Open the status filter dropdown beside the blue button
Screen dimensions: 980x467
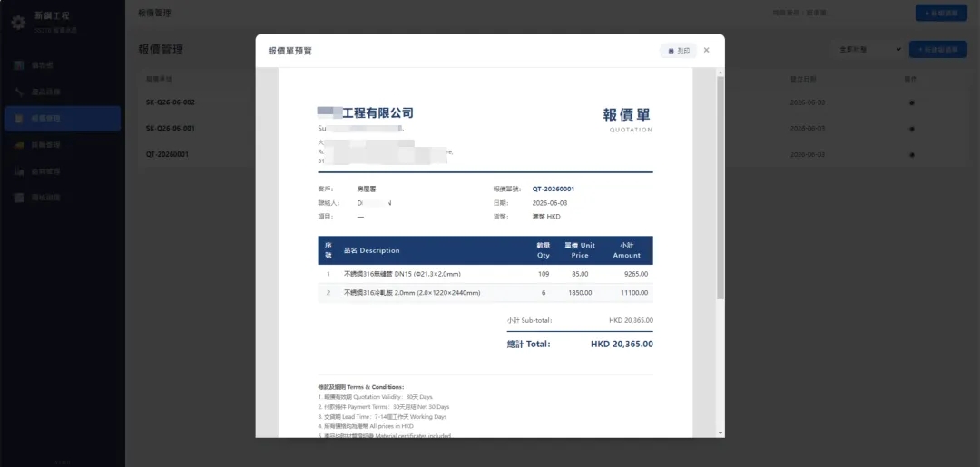coord(868,49)
